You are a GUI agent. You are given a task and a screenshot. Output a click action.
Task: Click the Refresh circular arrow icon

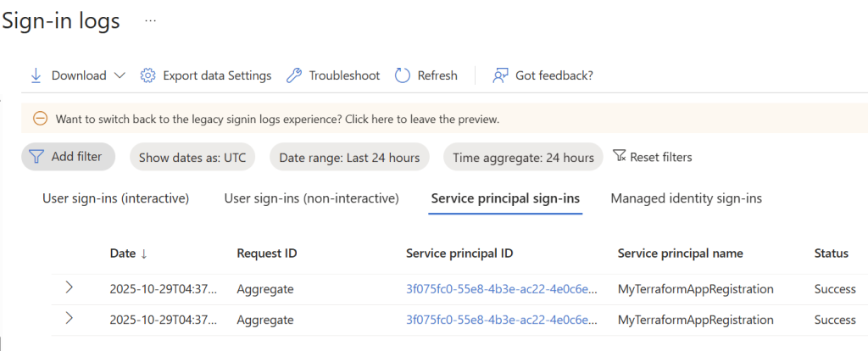click(402, 75)
